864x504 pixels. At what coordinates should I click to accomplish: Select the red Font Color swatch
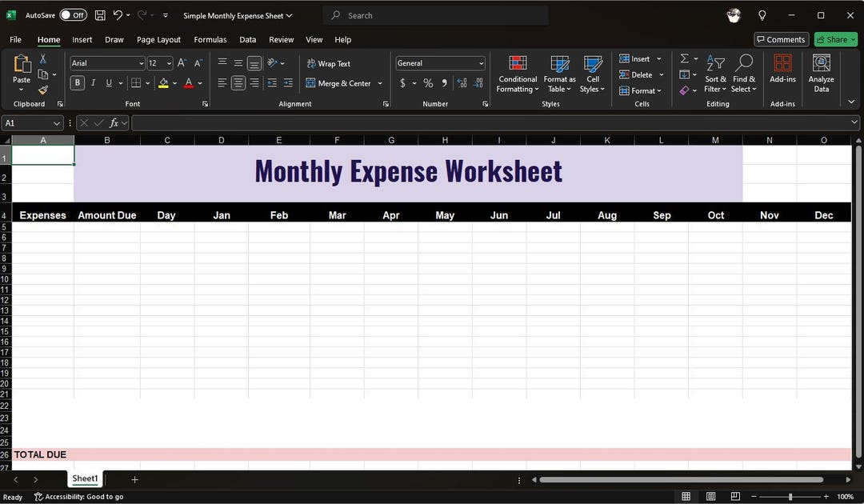point(187,82)
